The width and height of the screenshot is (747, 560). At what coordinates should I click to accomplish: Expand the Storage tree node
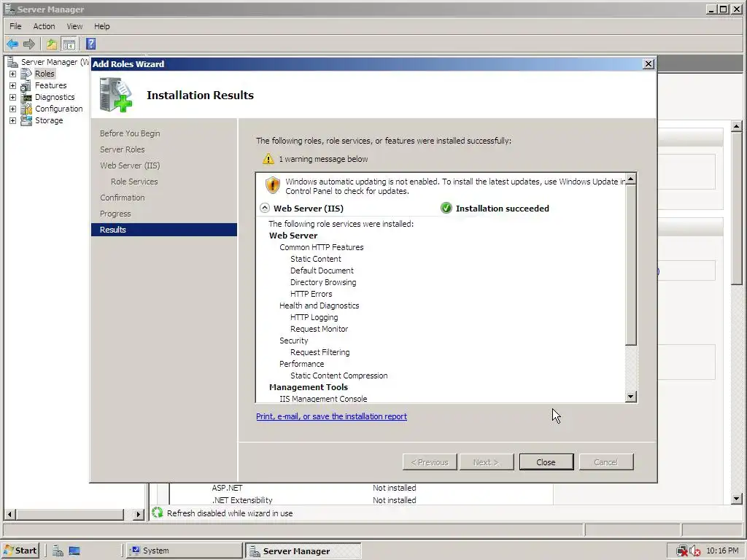click(13, 120)
